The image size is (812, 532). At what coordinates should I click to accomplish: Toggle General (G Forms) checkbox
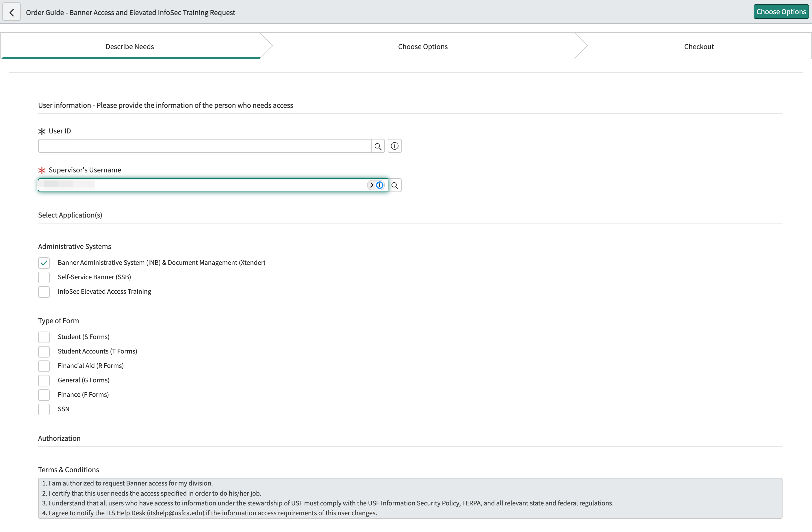(x=44, y=381)
